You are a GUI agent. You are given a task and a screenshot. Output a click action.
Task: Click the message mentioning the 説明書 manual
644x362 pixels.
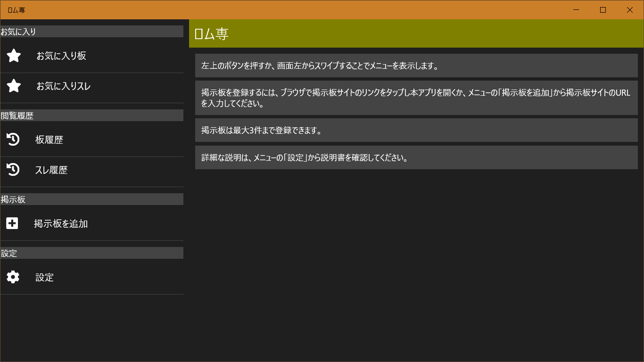(416, 157)
